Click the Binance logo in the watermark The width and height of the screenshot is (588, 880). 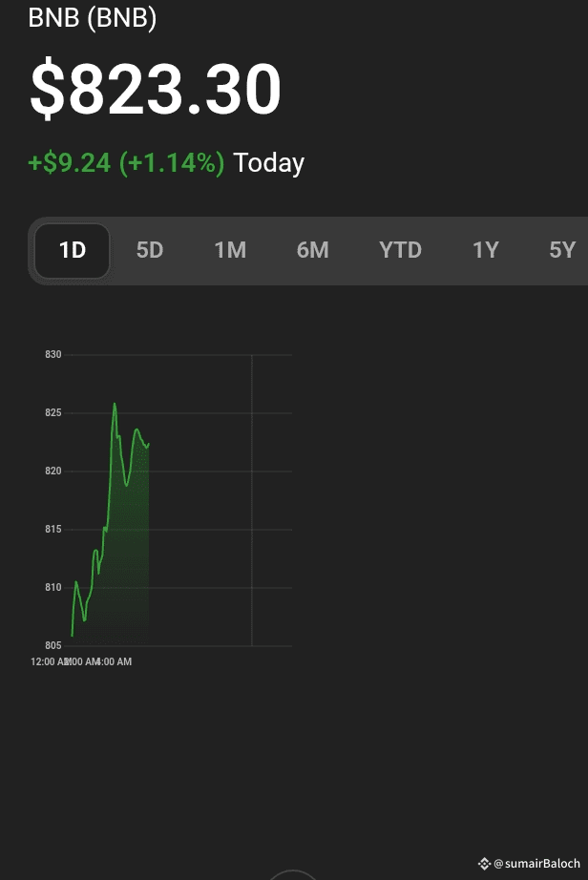(484, 864)
